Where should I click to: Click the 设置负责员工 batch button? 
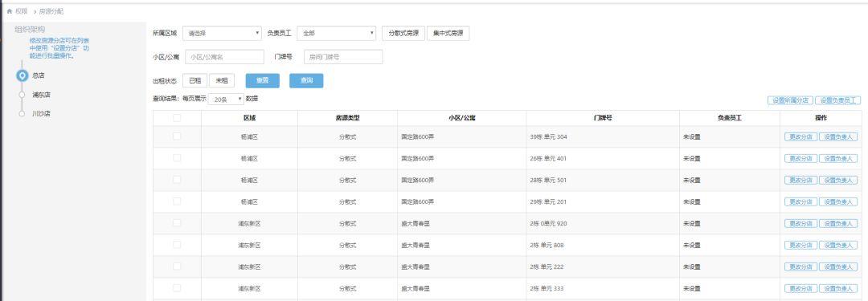[837, 100]
